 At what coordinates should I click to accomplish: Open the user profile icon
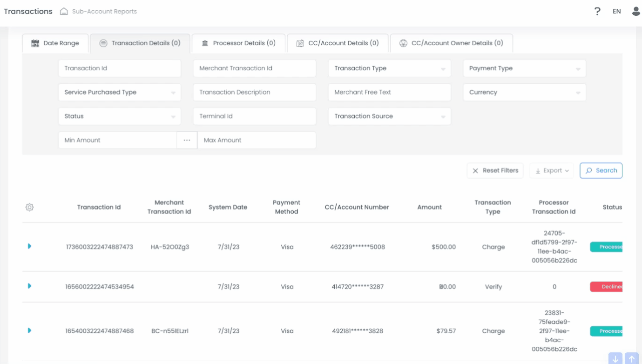636,11
